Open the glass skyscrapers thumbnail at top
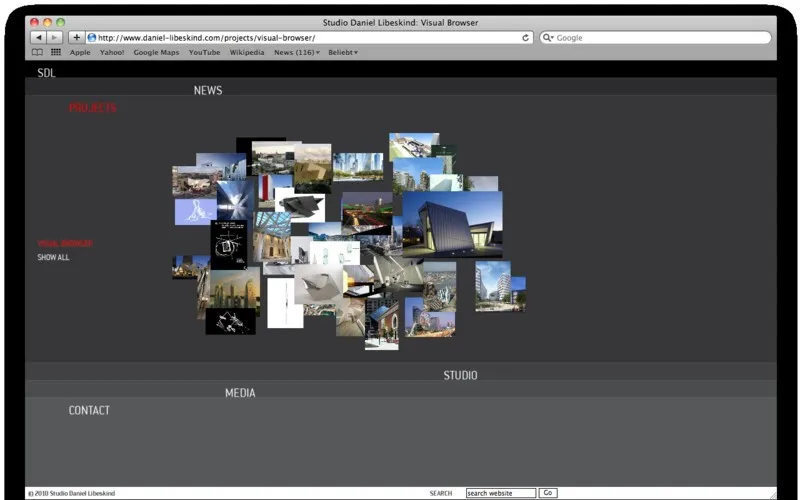Screen dimensions: 800x500 358,166
